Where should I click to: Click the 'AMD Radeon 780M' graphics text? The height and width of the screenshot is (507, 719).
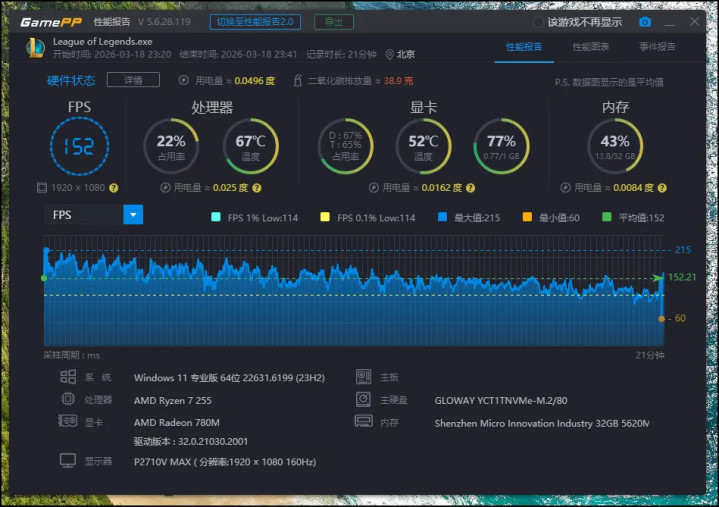[177, 422]
